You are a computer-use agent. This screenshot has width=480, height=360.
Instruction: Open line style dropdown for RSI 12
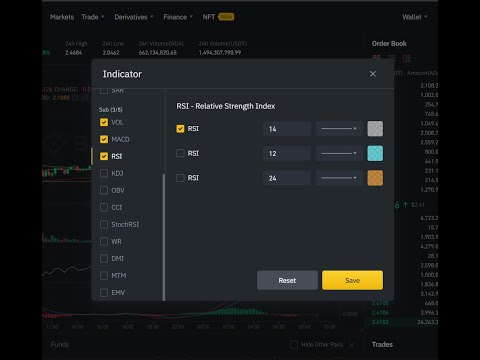339,153
